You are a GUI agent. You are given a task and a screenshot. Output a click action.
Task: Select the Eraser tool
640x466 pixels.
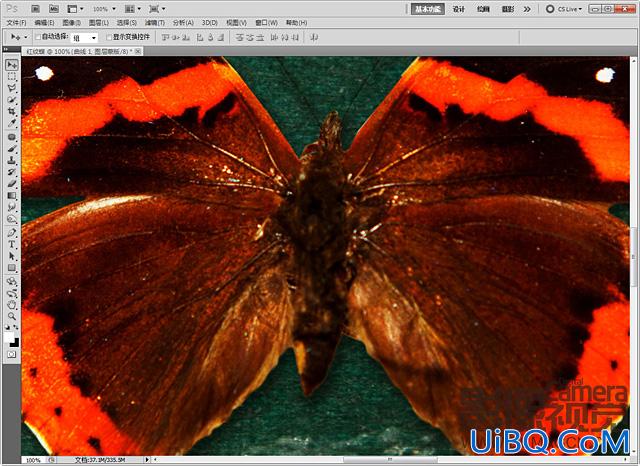tap(12, 184)
